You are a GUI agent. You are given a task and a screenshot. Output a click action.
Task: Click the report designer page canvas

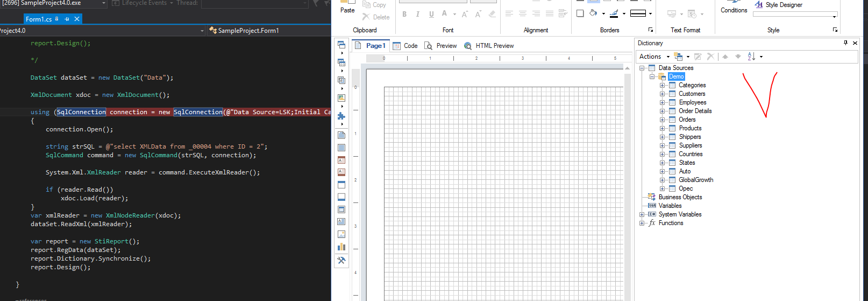coord(495,185)
